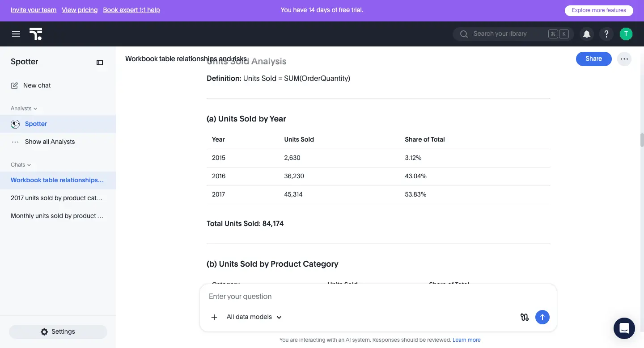644x348 pixels.
Task: Open the more options ellipsis next to Share
Action: [x=624, y=59]
